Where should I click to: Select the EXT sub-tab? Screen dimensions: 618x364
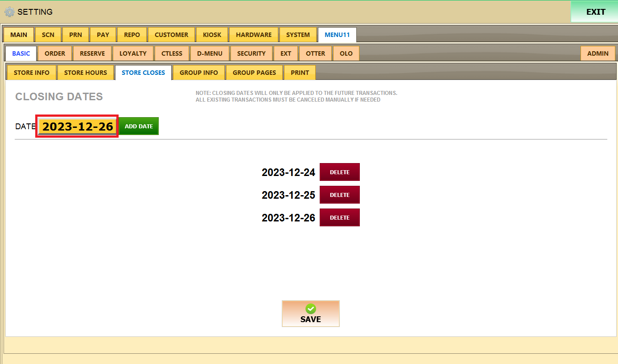pos(286,53)
